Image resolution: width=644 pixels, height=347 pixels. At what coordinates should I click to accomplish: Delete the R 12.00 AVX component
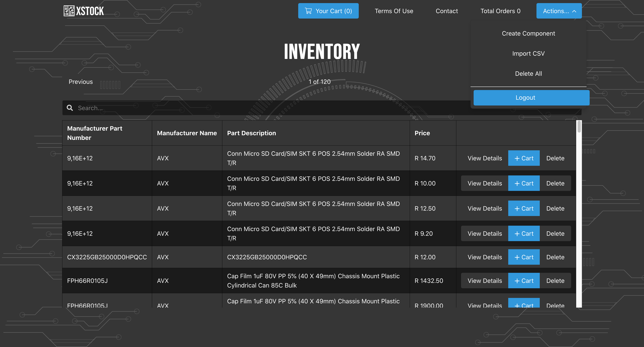pos(555,257)
